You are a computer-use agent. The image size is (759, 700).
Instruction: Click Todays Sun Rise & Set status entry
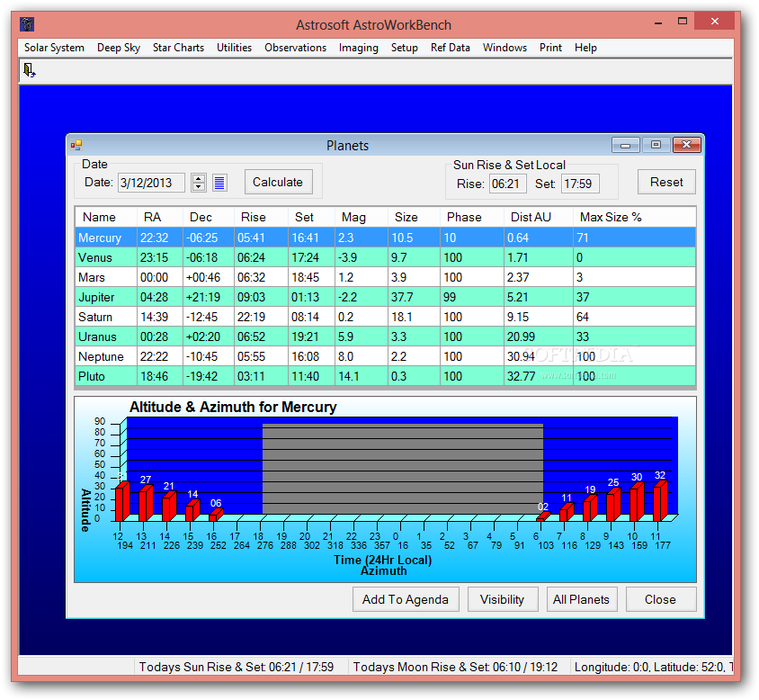tap(237, 667)
